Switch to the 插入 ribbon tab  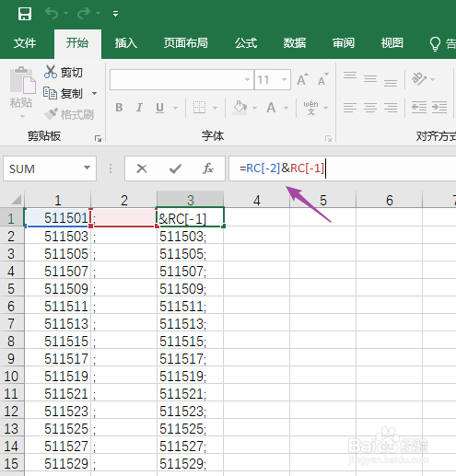click(126, 43)
